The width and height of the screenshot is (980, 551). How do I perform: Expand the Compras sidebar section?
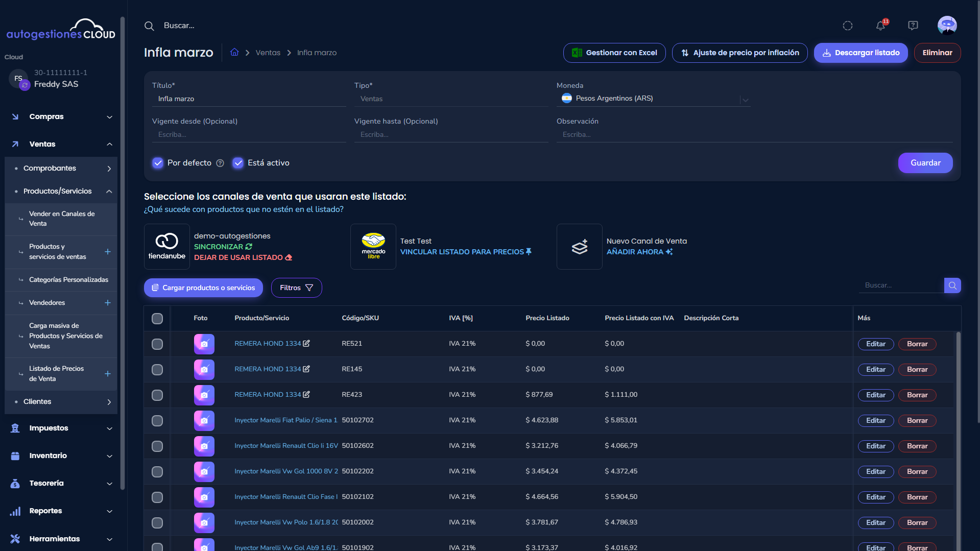(x=62, y=116)
